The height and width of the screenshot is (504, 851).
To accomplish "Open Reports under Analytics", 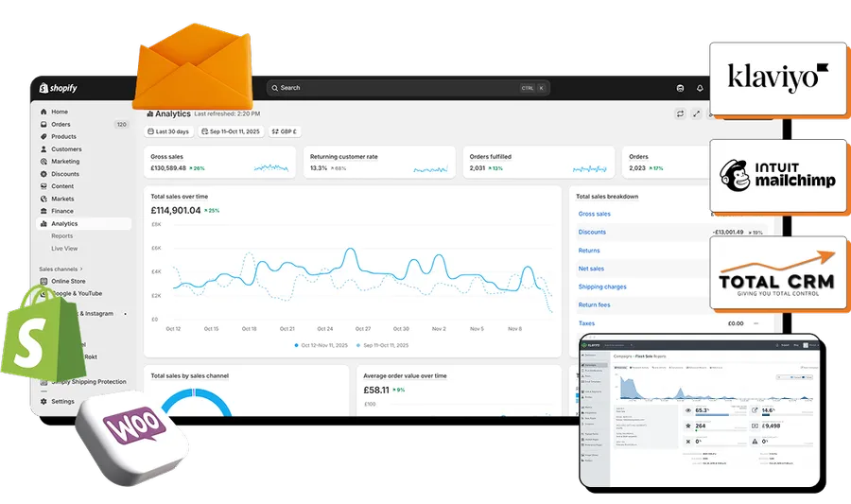I will point(61,236).
